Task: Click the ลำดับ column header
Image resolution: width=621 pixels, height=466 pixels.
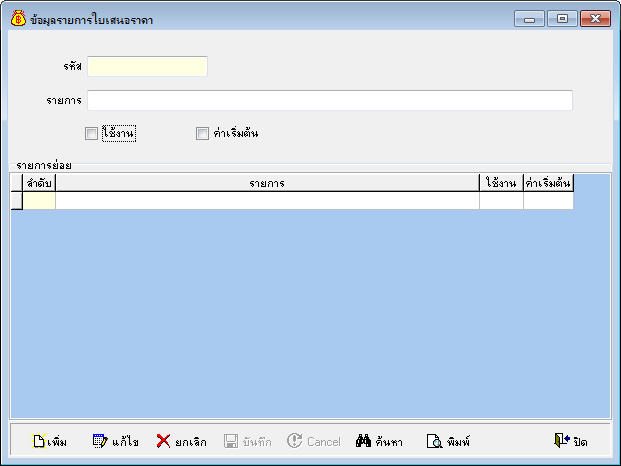Action: point(39,183)
